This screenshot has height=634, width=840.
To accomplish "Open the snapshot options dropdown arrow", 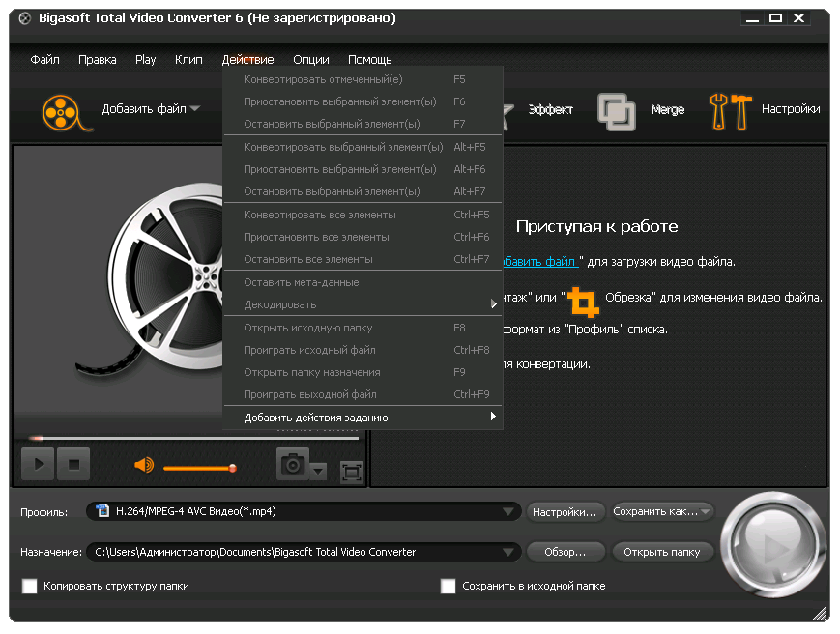I will [318, 472].
